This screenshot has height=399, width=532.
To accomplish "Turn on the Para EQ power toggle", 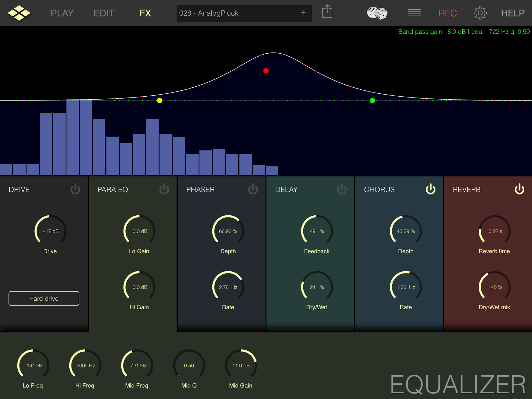I will coord(164,189).
